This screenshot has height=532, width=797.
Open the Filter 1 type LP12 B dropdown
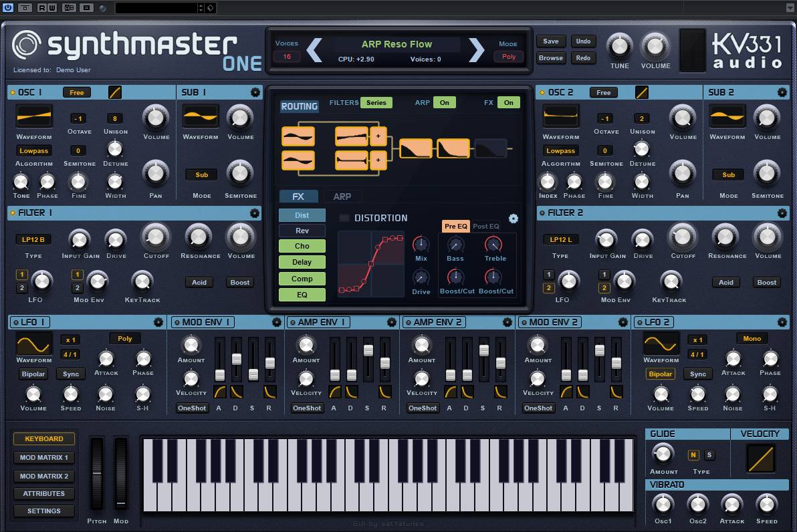(33, 239)
